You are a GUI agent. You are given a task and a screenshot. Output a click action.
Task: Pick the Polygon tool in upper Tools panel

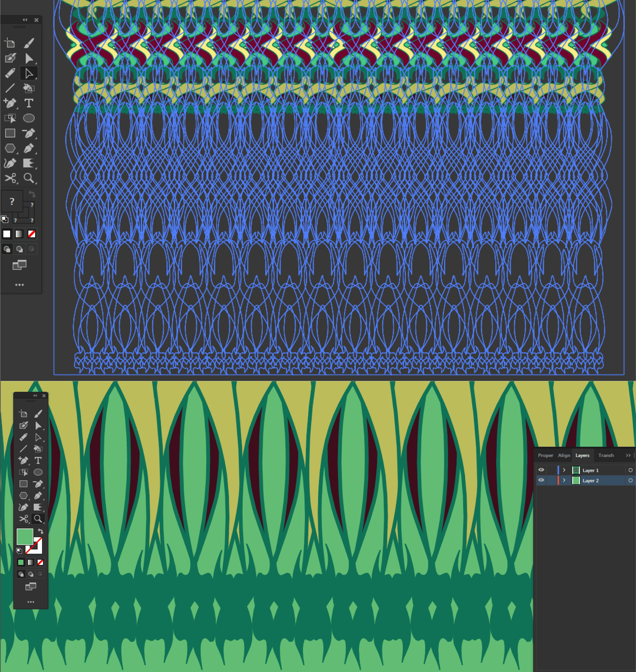(10, 148)
